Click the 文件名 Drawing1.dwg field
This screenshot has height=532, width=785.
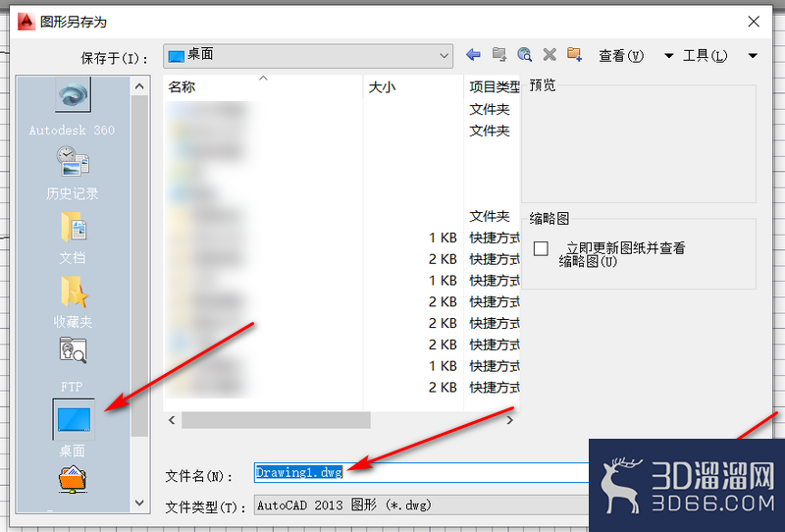coord(421,472)
